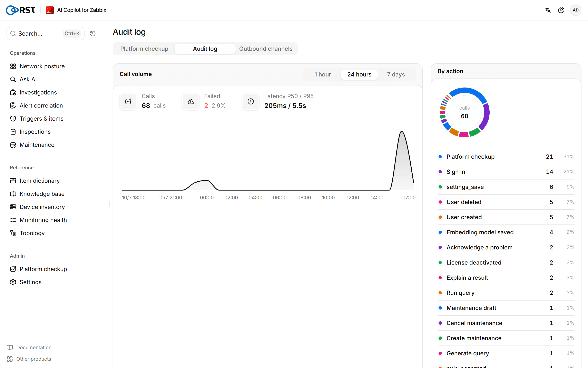Select the User deleted action row
588x368 pixels.
coord(506,202)
